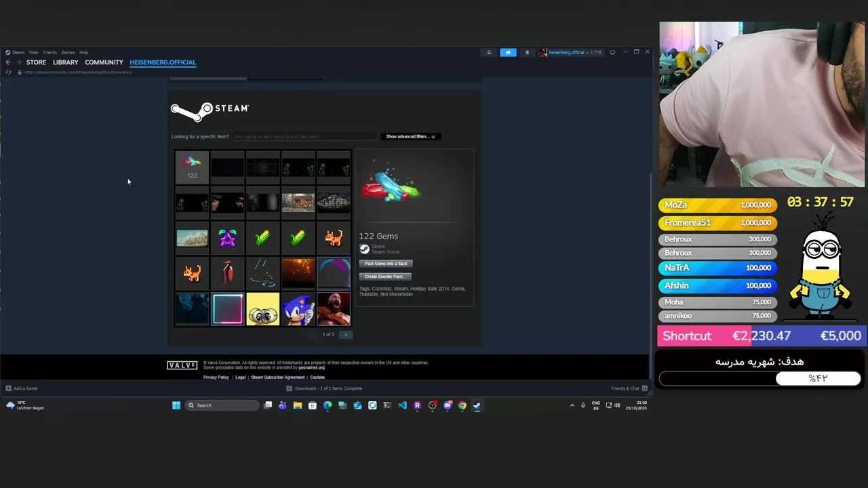Select the masked face background item

[x=228, y=203]
